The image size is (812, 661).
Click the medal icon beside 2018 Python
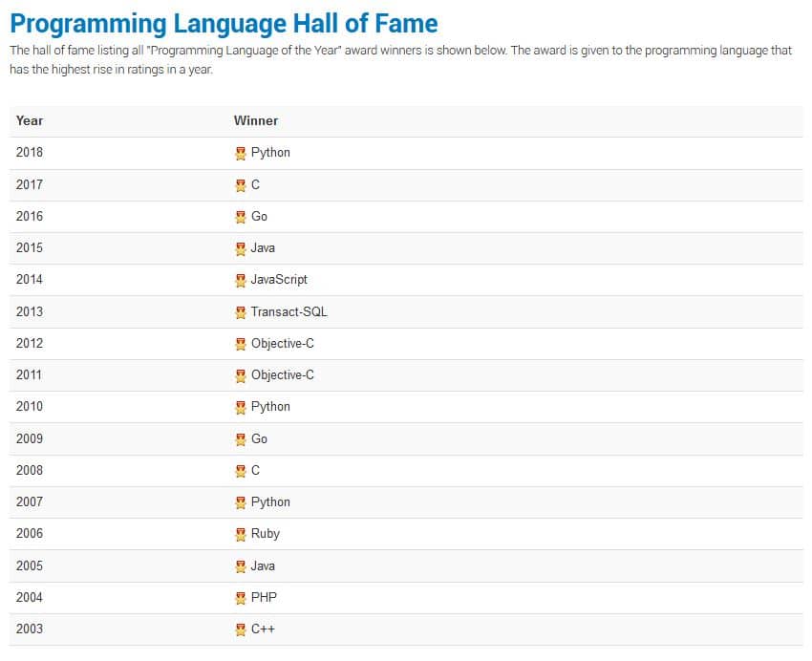[x=241, y=153]
